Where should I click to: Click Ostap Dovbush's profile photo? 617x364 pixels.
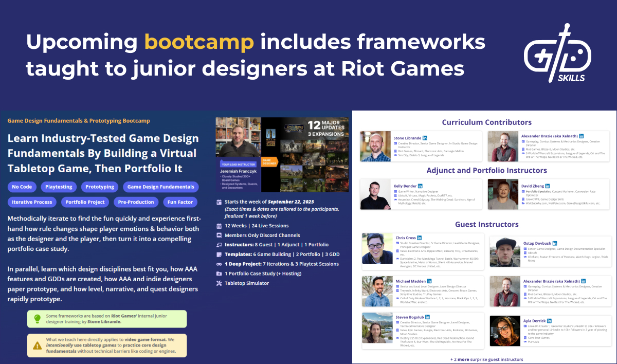[x=506, y=252]
